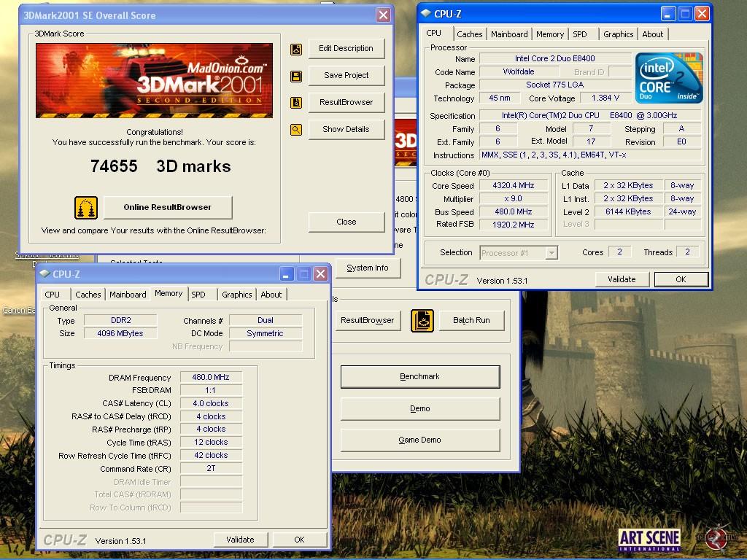Click the 3DMark2001 banner image

click(155, 80)
